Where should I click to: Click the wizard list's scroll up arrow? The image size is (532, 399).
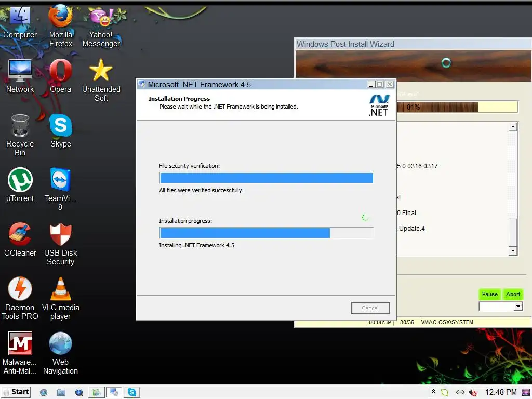point(513,127)
